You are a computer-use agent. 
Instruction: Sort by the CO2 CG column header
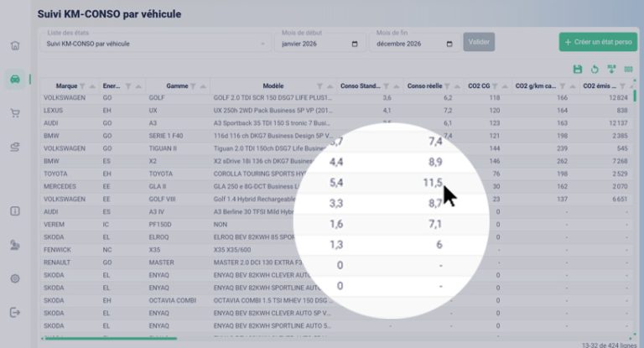[479, 86]
